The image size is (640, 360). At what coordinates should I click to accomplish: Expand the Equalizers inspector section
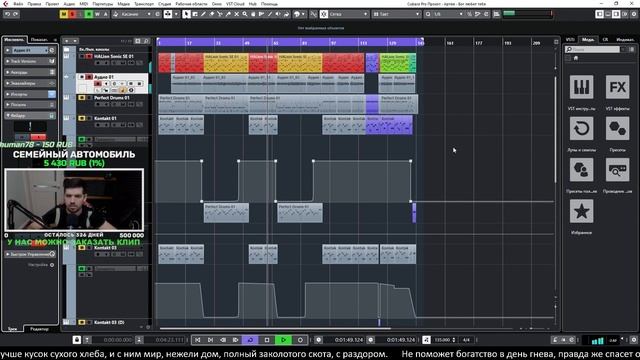29,83
